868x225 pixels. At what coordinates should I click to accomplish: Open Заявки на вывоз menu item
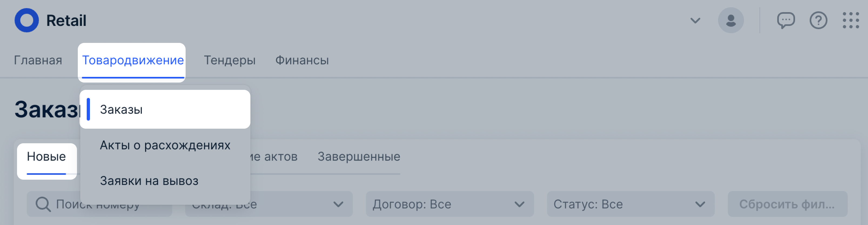[149, 180]
